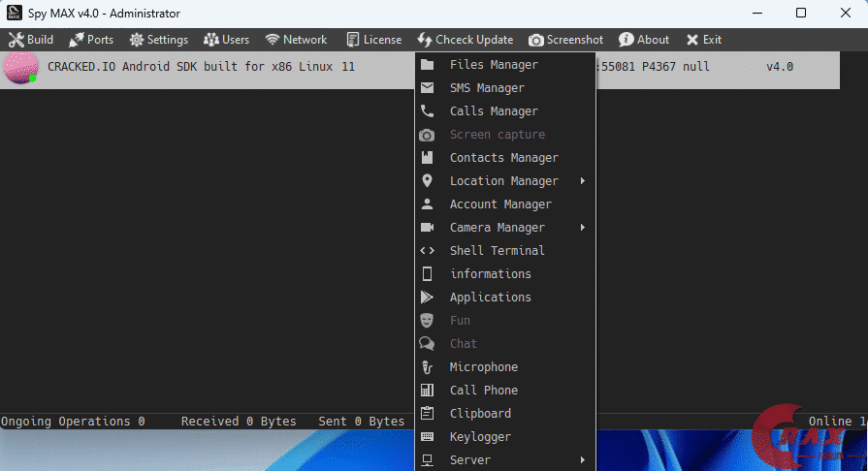Select Contacts Manager from the context menu

(503, 158)
